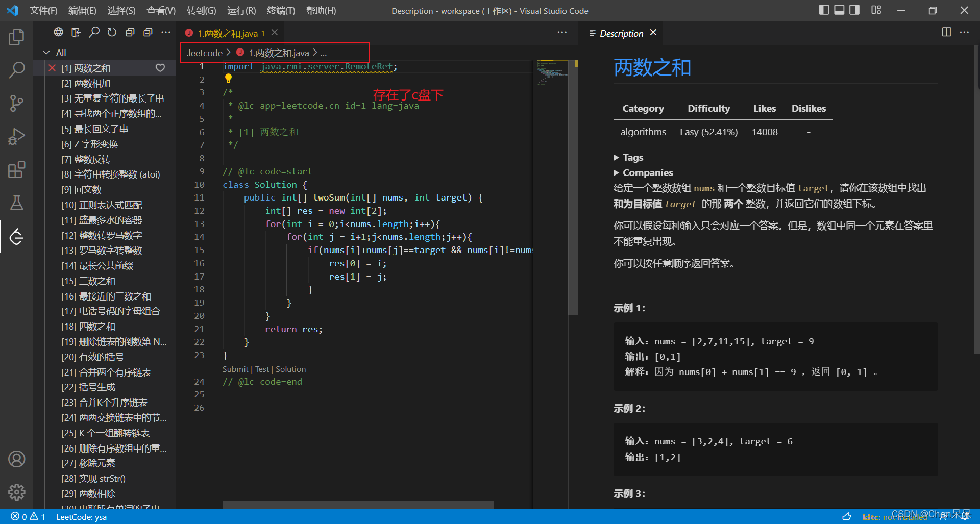Click the .leetcode breadcrumb folder

point(204,53)
